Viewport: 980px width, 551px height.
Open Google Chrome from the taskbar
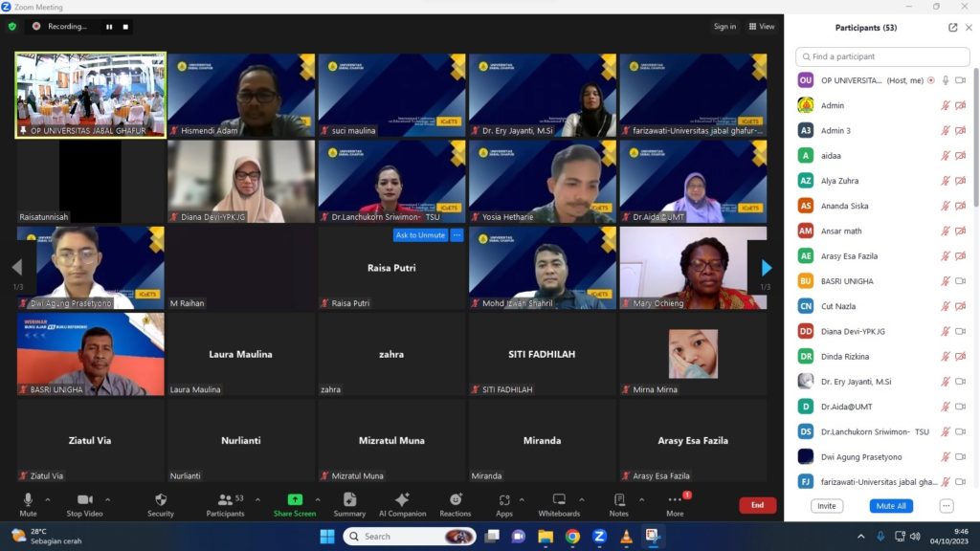pyautogui.click(x=572, y=536)
